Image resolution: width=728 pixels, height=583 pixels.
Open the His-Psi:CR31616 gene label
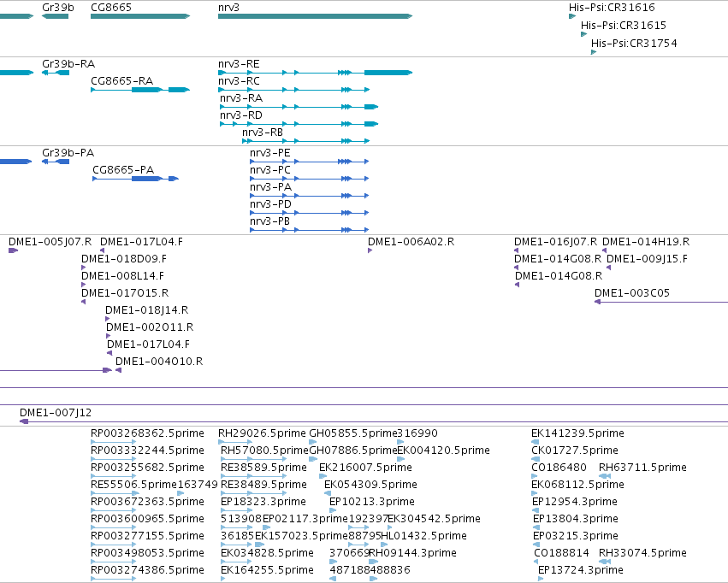tap(612, 8)
